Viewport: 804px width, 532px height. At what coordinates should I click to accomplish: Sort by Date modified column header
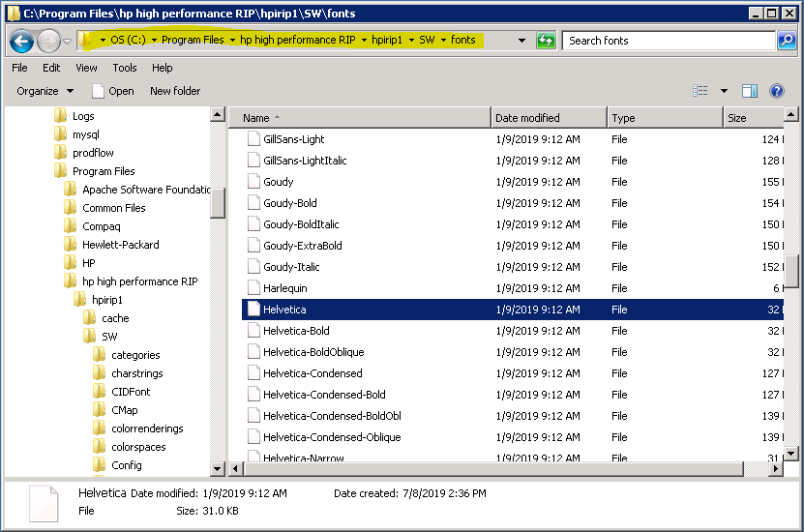(550, 118)
